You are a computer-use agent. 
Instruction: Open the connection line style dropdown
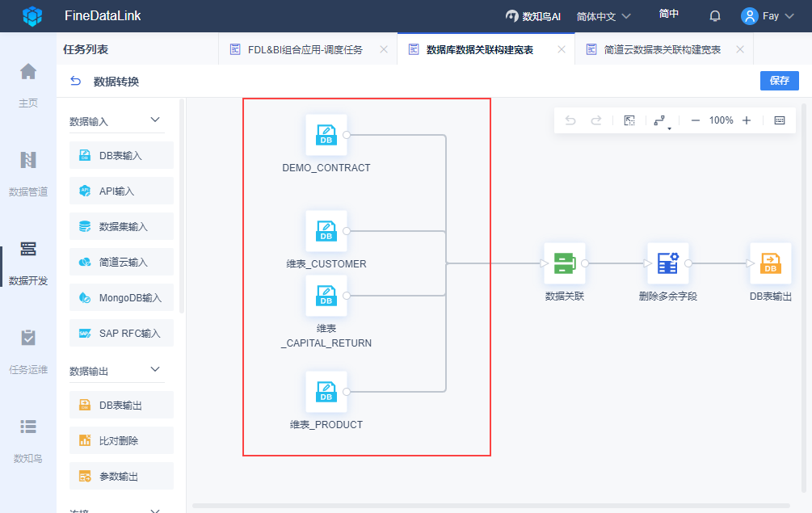point(661,121)
